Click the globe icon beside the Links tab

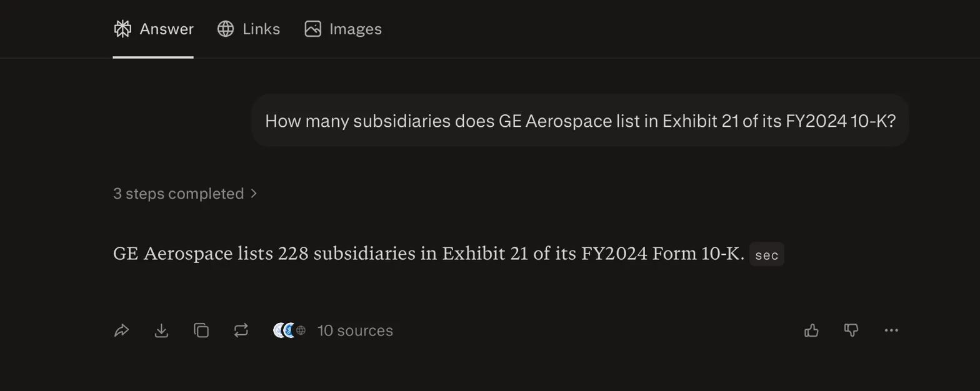[x=224, y=28]
